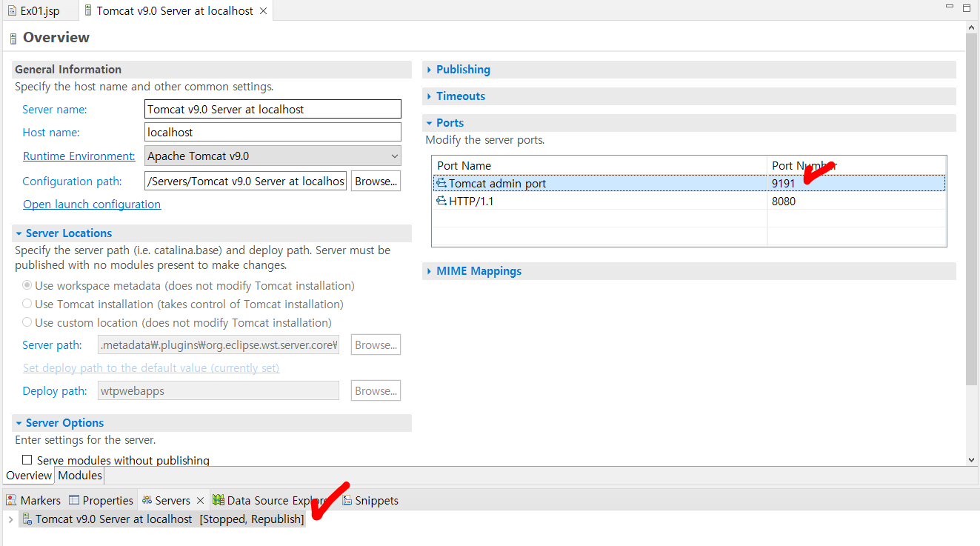Close the Tomcat v9.0 Server editor tab
Screen dimensions: 980x546
(264, 11)
